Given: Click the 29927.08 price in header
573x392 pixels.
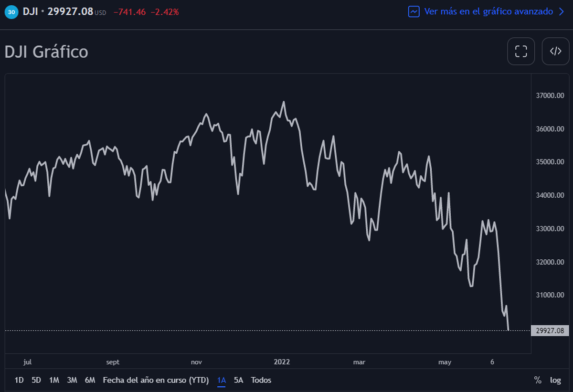Looking at the screenshot, I should pyautogui.click(x=70, y=11).
